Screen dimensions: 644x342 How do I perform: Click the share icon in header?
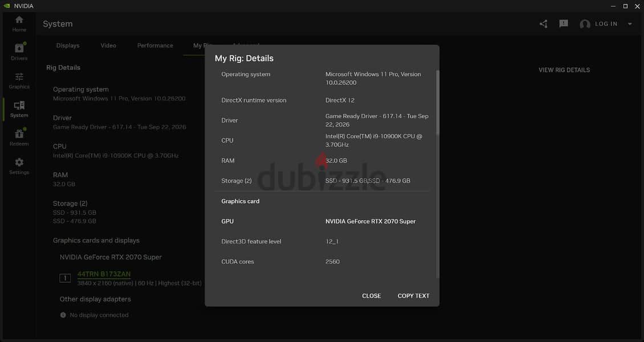(543, 24)
